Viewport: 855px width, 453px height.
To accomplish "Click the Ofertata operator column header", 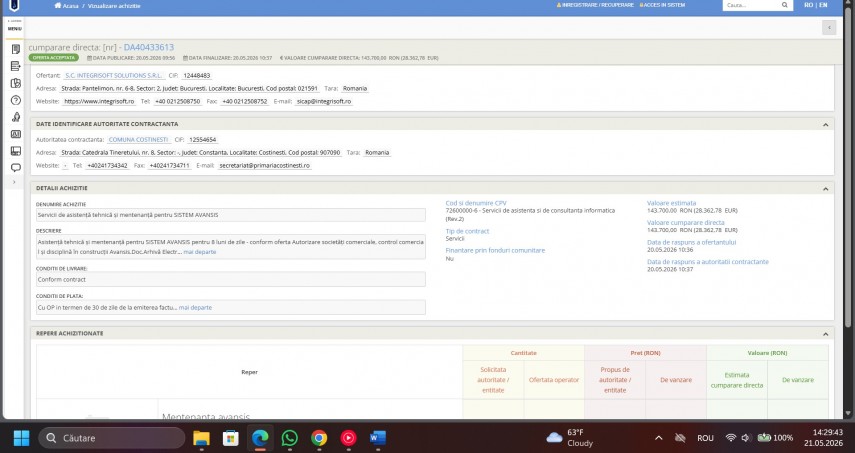I will (x=553, y=380).
